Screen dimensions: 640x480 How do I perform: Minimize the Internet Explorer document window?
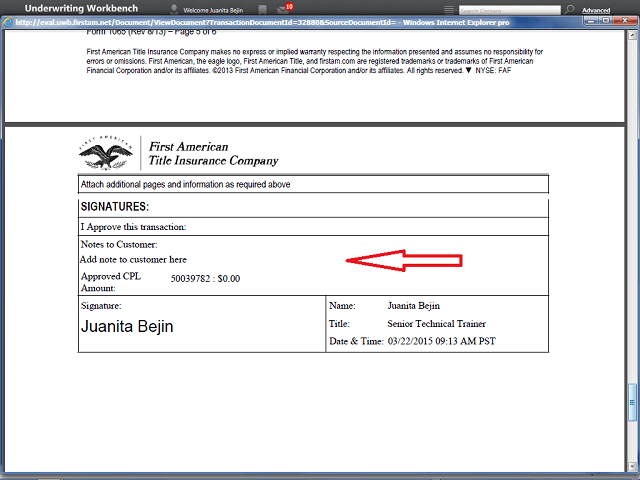pyautogui.click(x=591, y=20)
